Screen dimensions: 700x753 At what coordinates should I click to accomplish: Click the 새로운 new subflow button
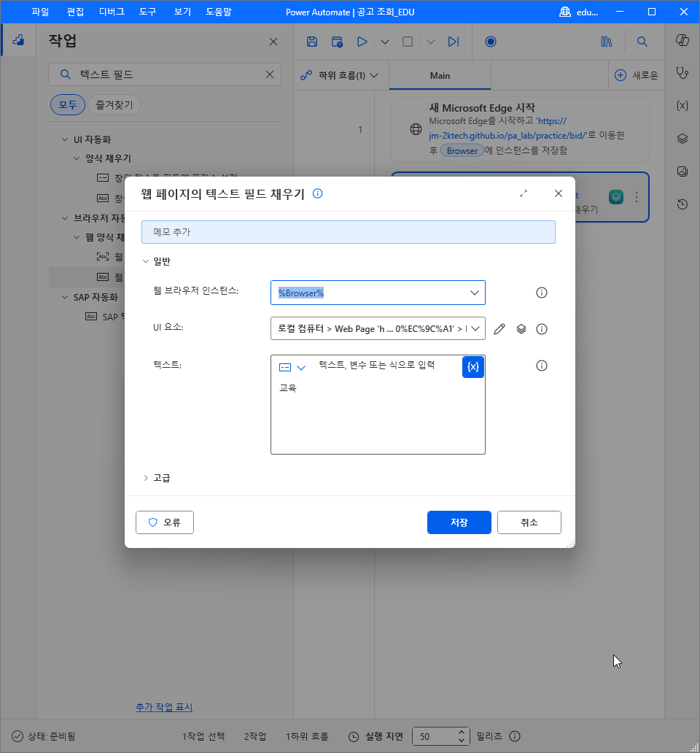point(637,75)
